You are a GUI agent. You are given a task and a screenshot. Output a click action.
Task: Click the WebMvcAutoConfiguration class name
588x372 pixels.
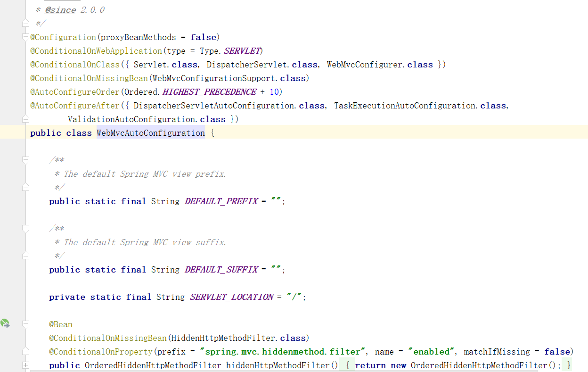point(151,133)
